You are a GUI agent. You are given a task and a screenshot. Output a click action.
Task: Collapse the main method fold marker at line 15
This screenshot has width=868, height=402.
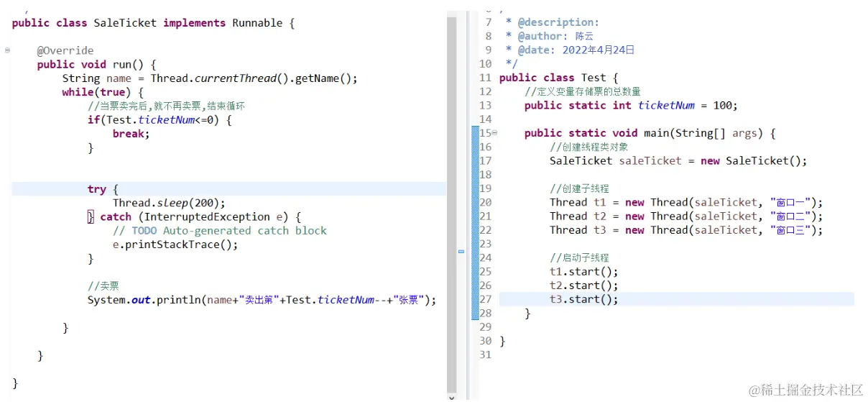click(494, 133)
